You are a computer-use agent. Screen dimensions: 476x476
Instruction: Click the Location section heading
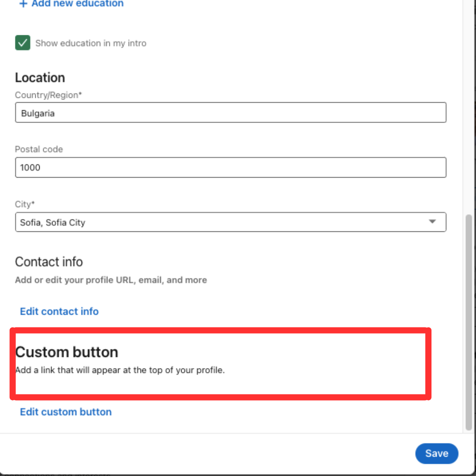pyautogui.click(x=40, y=78)
